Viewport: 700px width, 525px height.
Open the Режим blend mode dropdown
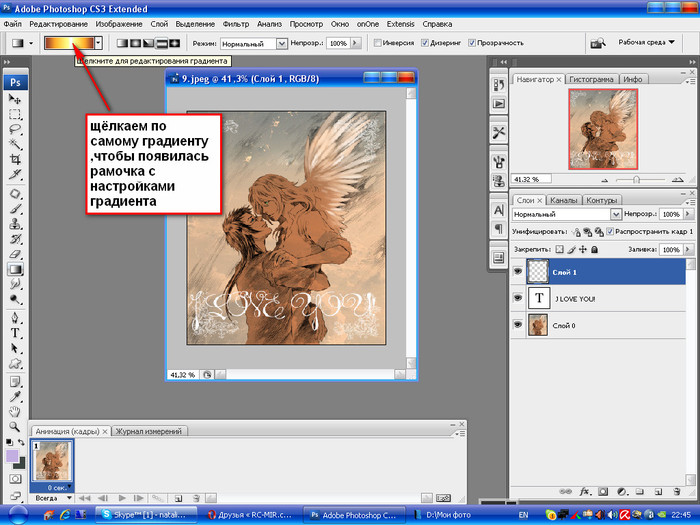pyautogui.click(x=282, y=43)
